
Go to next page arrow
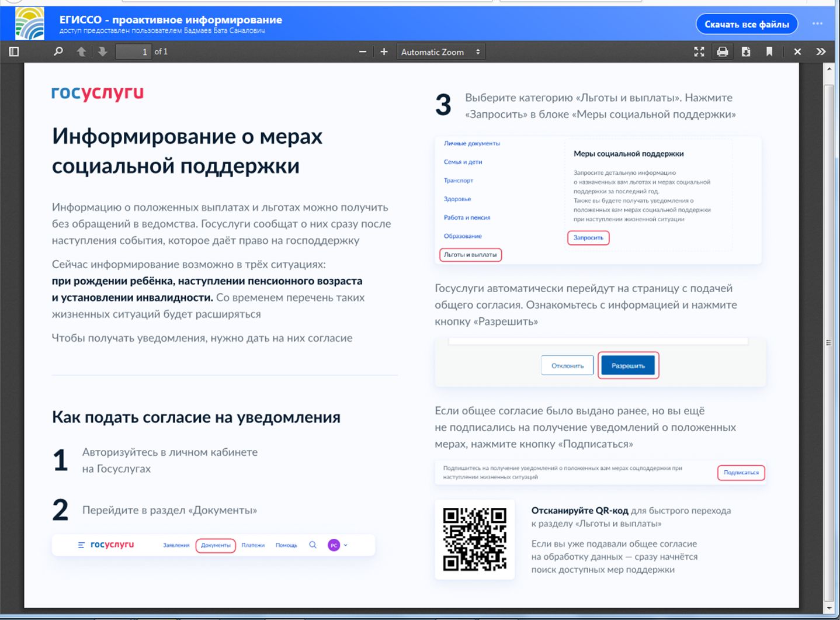(103, 52)
